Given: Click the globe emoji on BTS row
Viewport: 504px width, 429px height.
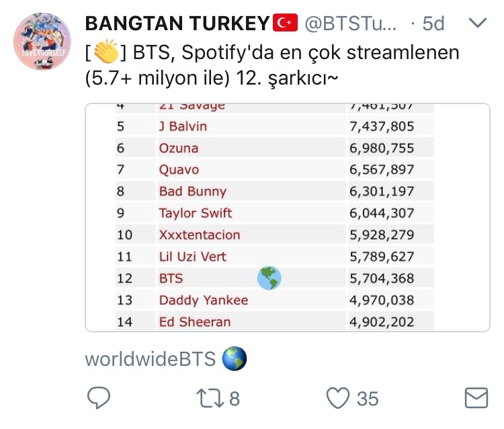Looking at the screenshot, I should point(269,277).
